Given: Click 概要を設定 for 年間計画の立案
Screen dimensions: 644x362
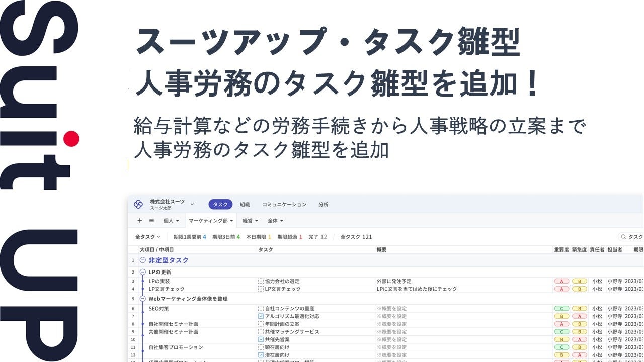Looking at the screenshot, I should (391, 324).
